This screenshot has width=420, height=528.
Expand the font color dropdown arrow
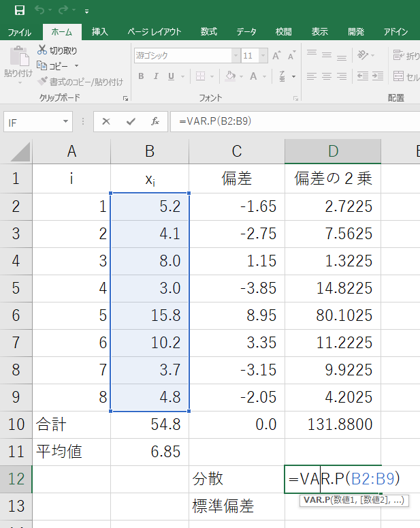pos(265,76)
